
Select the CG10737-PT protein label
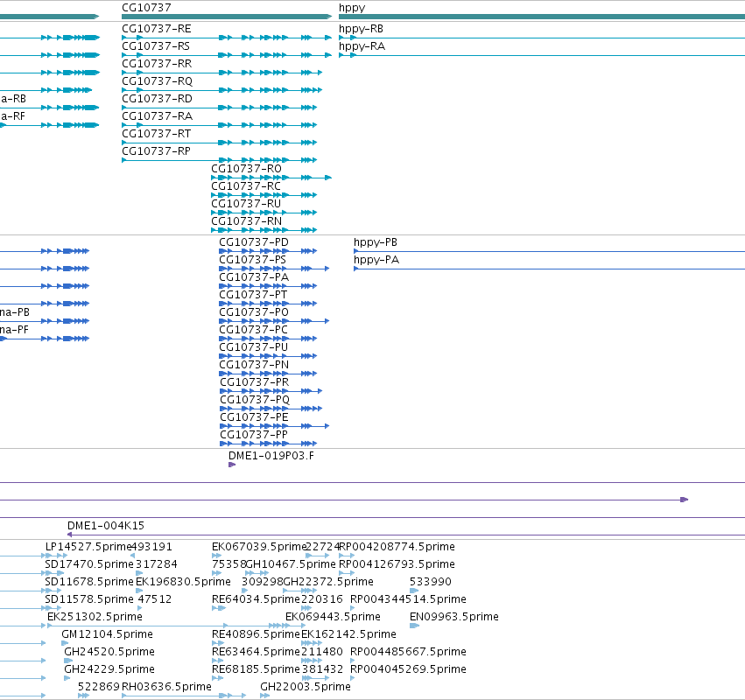point(253,296)
